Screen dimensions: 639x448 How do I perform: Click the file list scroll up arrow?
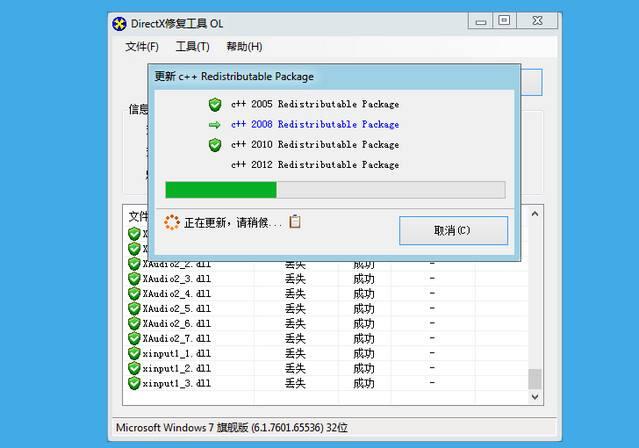[x=535, y=214]
